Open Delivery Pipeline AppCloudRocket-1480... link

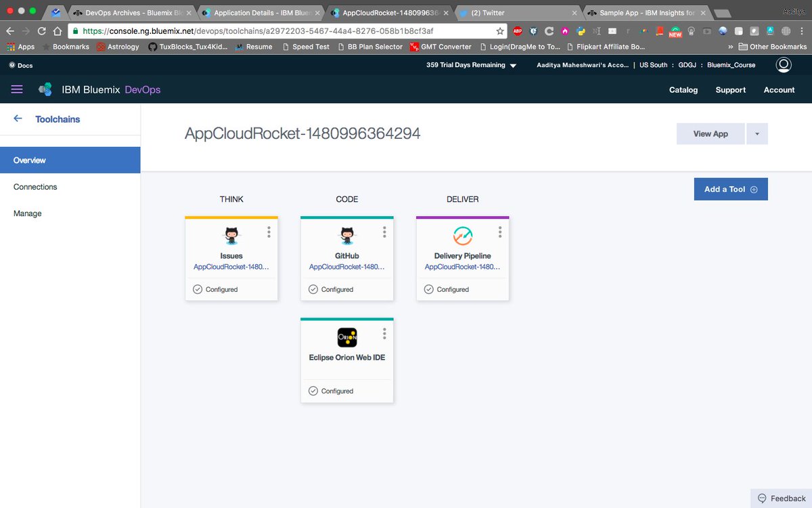point(463,267)
